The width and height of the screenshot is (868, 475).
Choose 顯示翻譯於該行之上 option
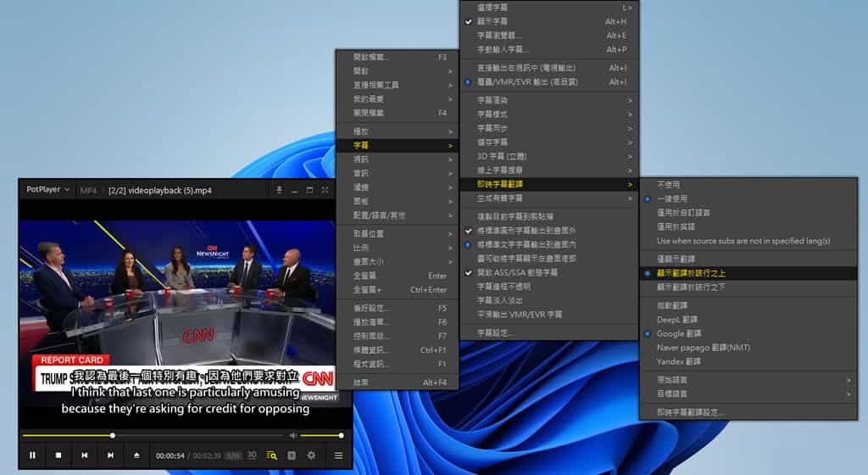click(748, 273)
